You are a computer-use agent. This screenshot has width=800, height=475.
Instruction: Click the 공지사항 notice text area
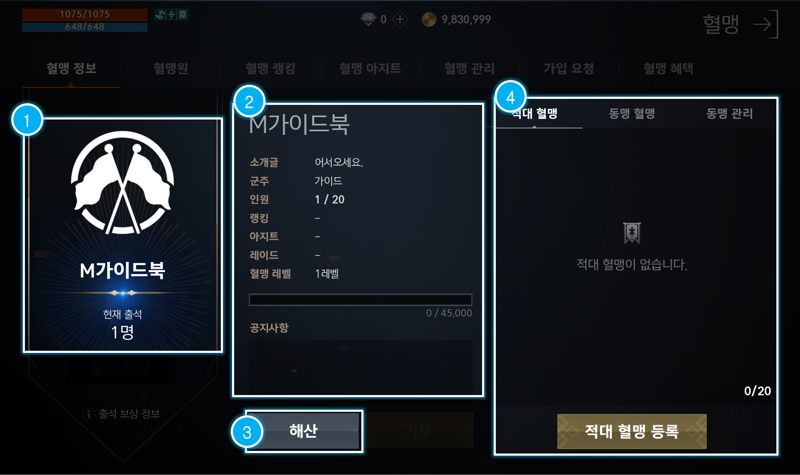click(x=361, y=366)
